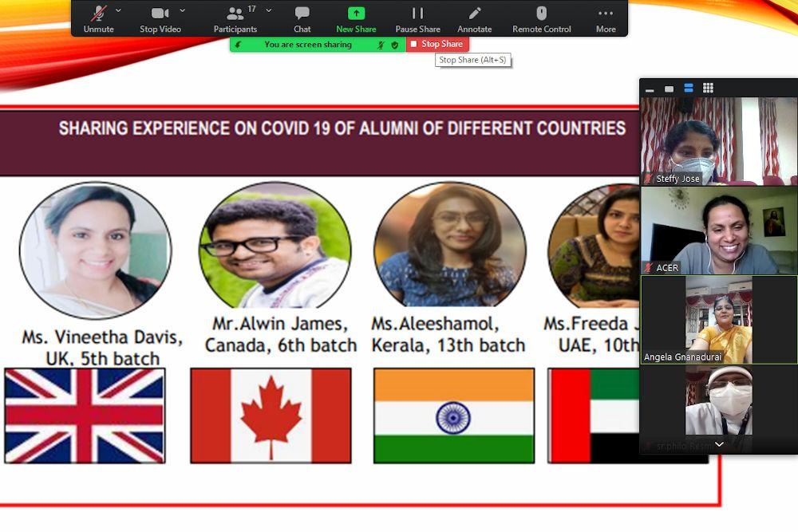This screenshot has width=798, height=532.
Task: Click the Remote Control mouse icon
Action: (541, 18)
